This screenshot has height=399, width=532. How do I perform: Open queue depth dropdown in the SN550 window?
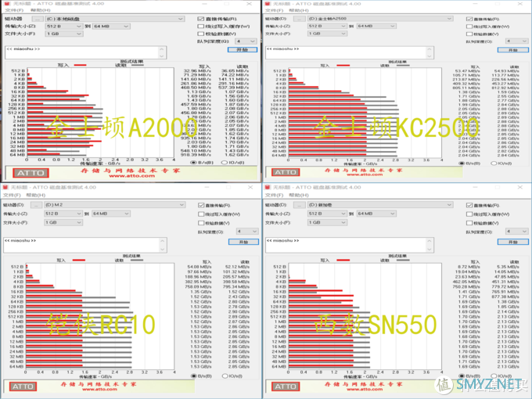click(x=516, y=231)
